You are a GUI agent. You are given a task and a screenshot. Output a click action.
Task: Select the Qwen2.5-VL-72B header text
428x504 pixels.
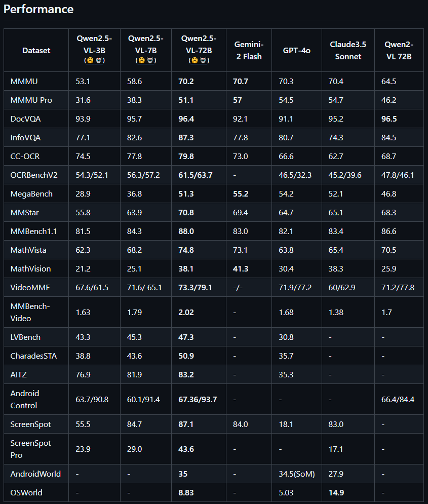point(199,45)
